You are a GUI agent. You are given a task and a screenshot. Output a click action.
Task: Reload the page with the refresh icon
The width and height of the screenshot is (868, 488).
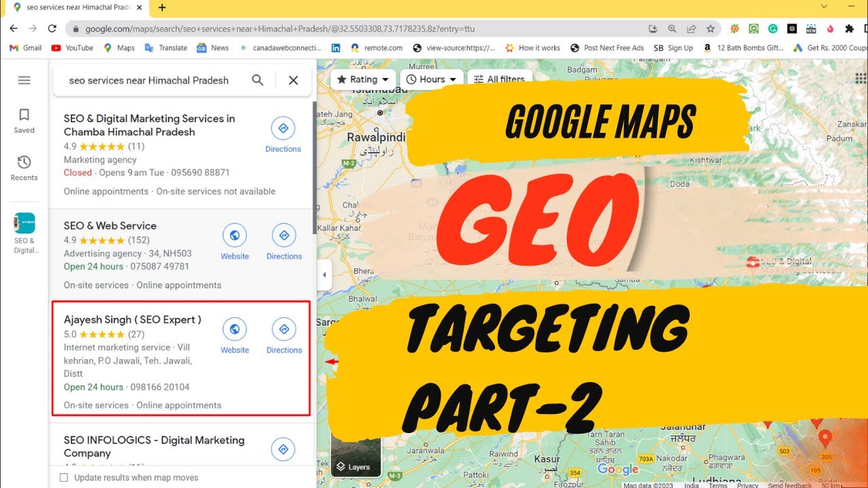click(52, 28)
